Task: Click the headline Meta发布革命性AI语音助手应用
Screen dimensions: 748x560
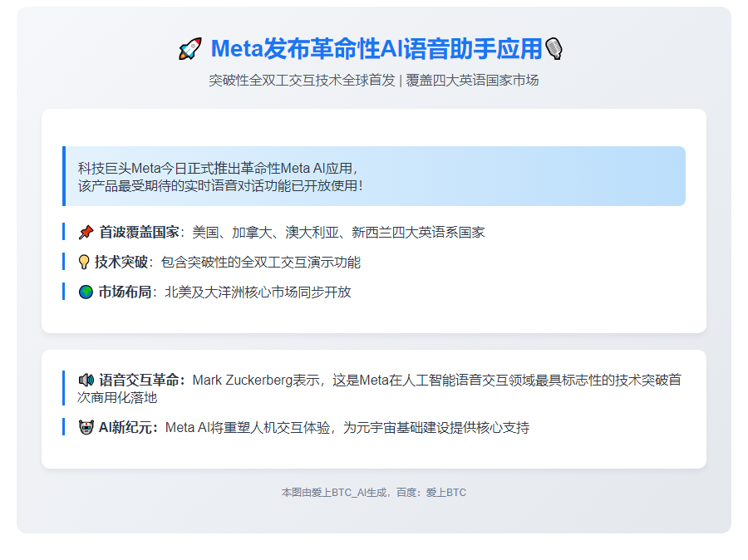Action: tap(376, 49)
